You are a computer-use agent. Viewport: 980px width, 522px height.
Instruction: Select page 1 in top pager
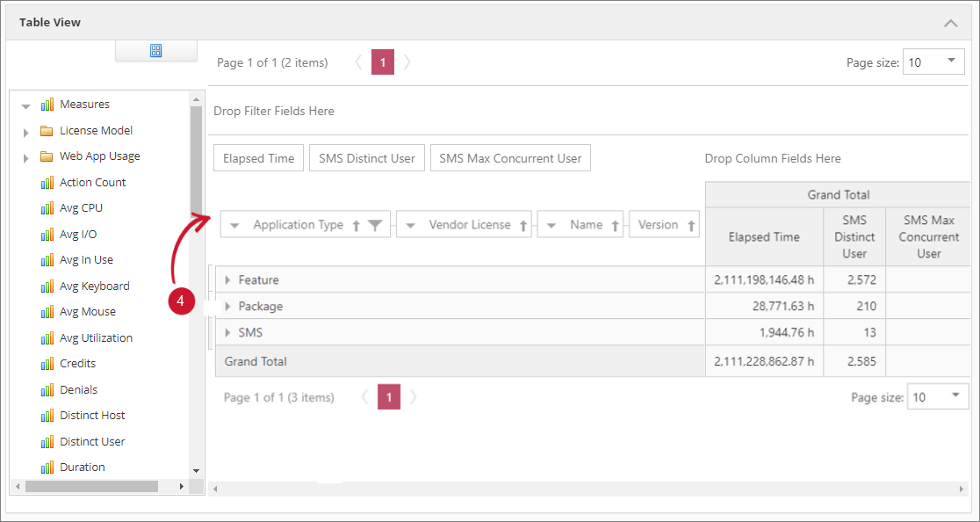click(383, 62)
